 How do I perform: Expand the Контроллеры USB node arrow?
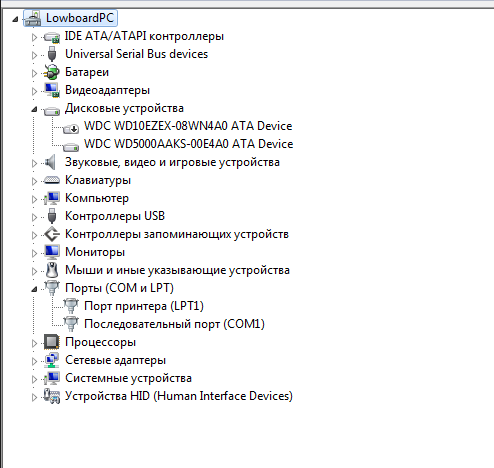(34, 217)
